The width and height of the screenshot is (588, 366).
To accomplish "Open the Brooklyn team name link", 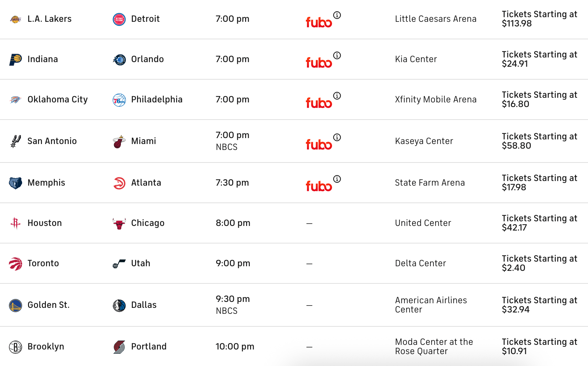I will point(46,347).
